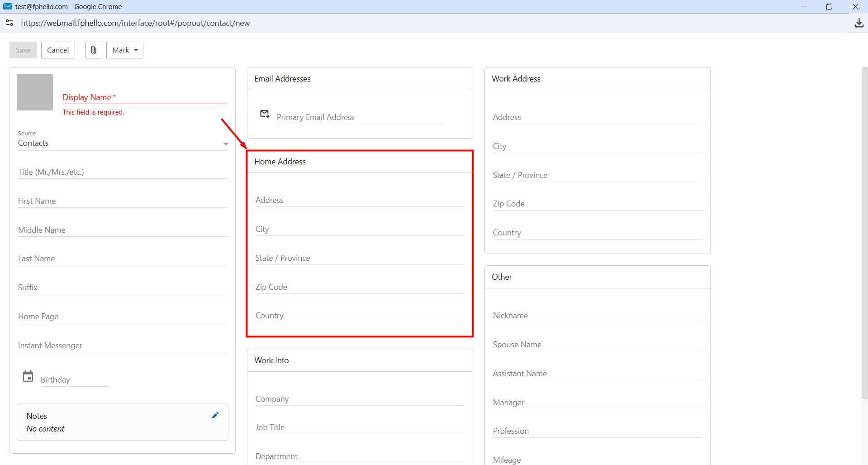Image resolution: width=868 pixels, height=465 pixels.
Task: Click the pencil icon in Notes
Action: click(215, 415)
